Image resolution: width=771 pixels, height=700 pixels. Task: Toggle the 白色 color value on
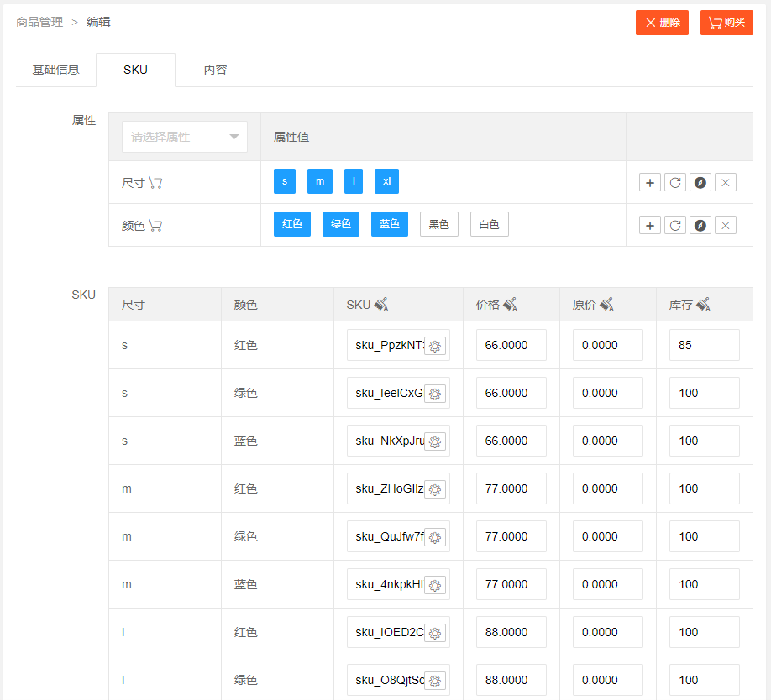click(489, 224)
